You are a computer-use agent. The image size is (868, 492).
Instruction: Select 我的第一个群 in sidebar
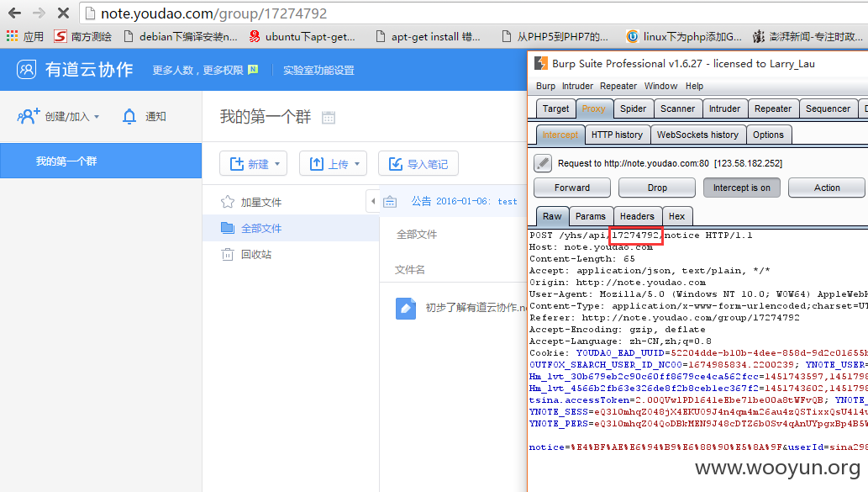click(x=101, y=161)
